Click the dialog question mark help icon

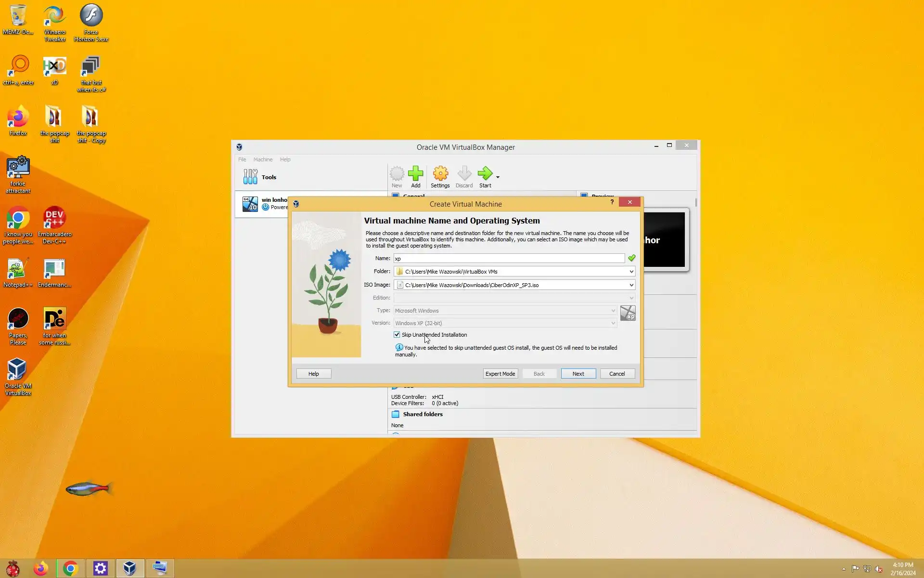(x=612, y=202)
